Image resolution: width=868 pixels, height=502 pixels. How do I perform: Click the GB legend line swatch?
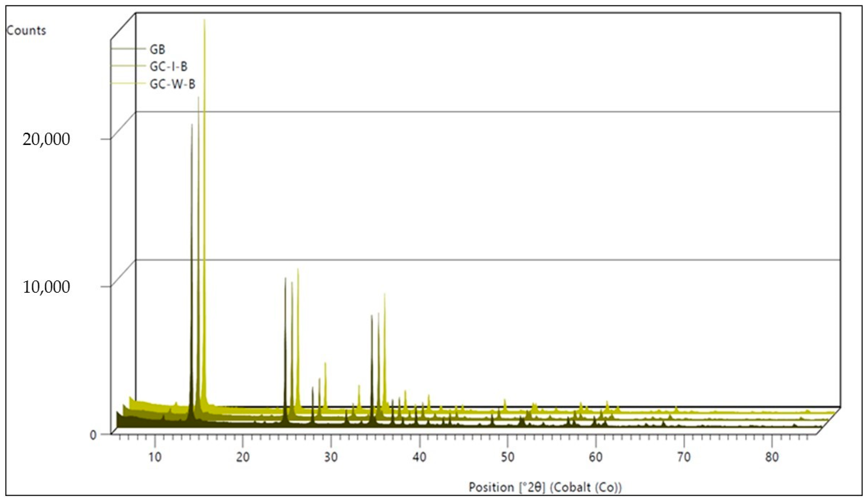point(128,49)
